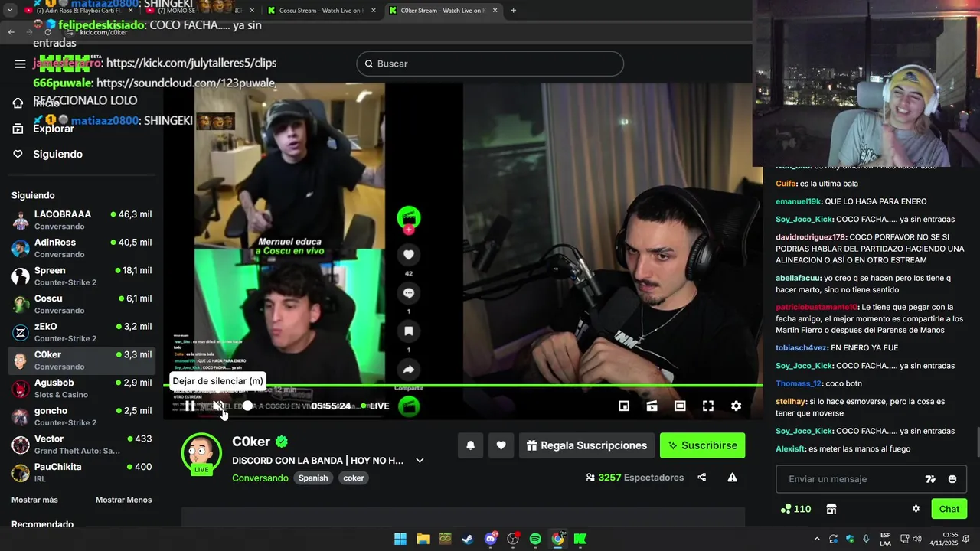Toggle follow heart for C0ker
980x551 pixels.
[501, 445]
